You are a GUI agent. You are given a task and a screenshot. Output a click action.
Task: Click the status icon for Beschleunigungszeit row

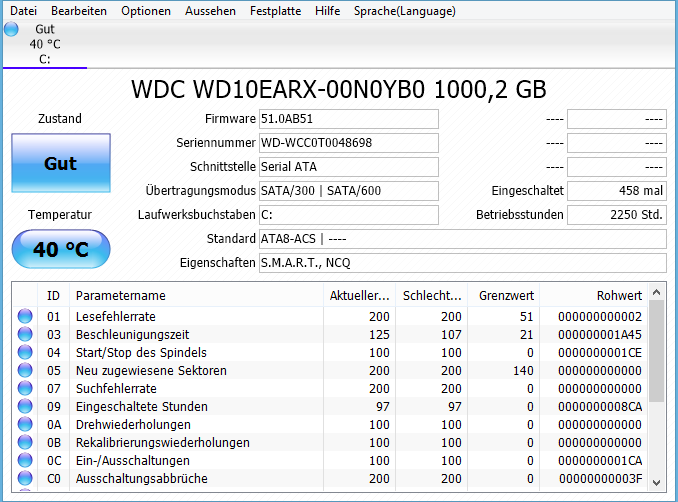coord(25,335)
